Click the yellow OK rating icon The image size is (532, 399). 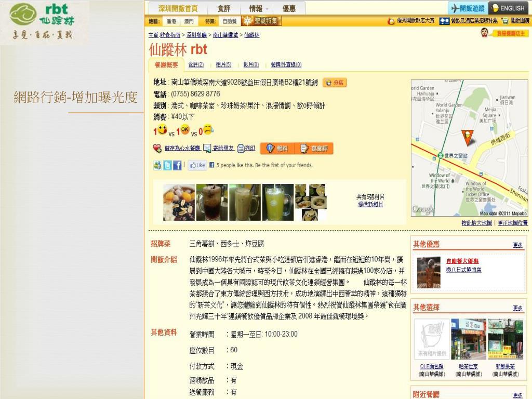(184, 129)
